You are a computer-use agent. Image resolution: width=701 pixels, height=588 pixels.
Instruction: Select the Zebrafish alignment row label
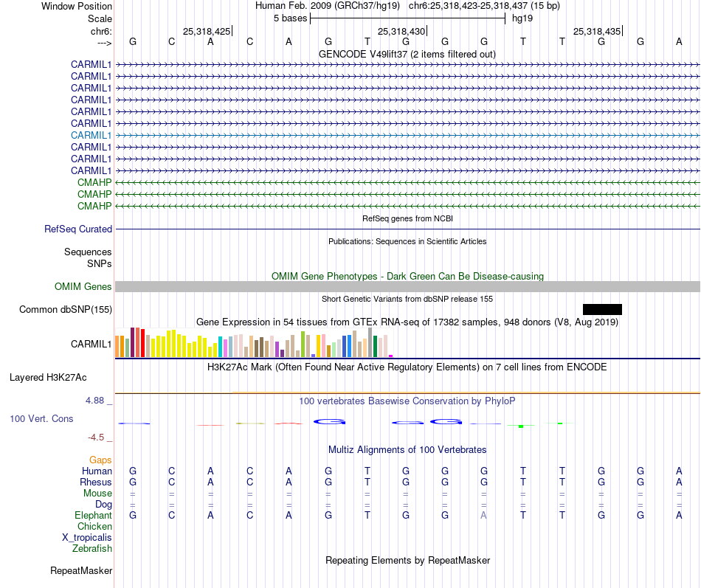pos(92,548)
